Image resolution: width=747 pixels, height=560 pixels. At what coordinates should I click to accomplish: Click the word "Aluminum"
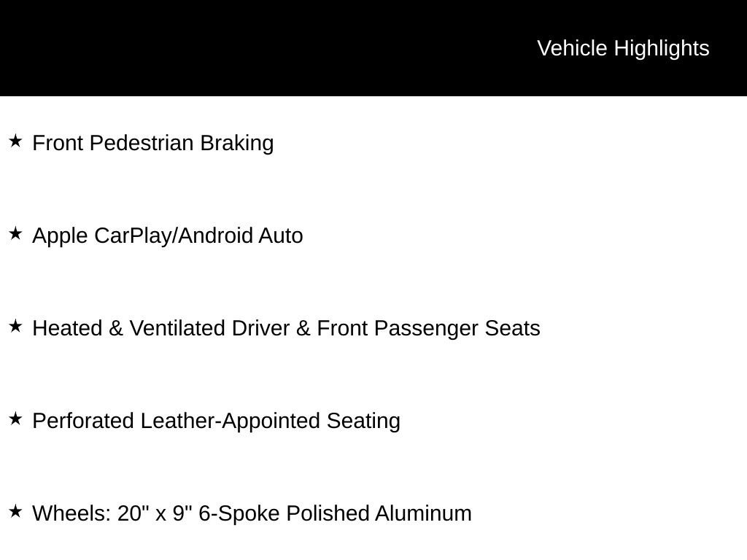pyautogui.click(x=423, y=513)
